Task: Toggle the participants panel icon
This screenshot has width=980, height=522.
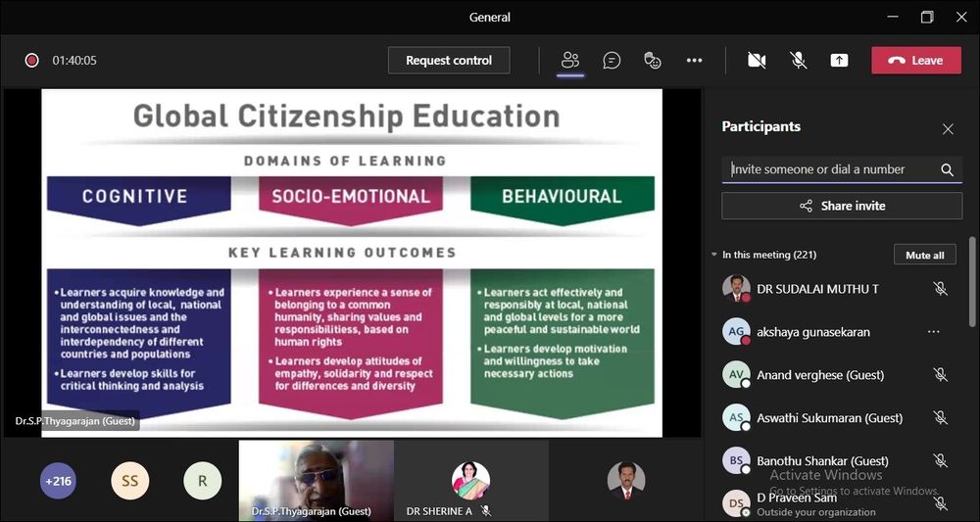Action: 570,61
